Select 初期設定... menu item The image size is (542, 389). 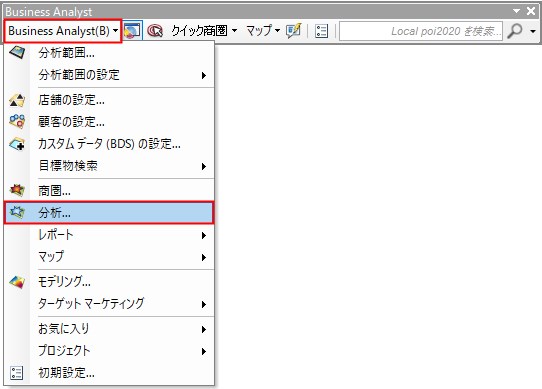tap(109, 373)
